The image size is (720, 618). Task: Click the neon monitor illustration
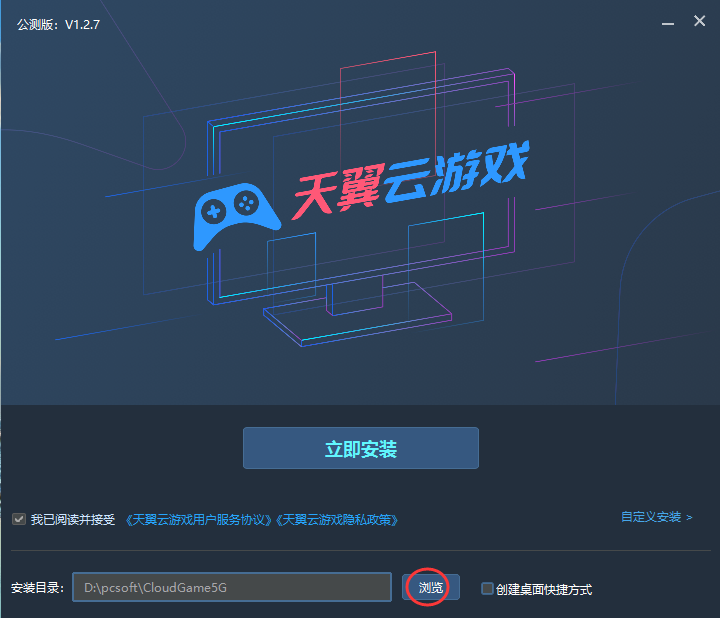(x=360, y=200)
